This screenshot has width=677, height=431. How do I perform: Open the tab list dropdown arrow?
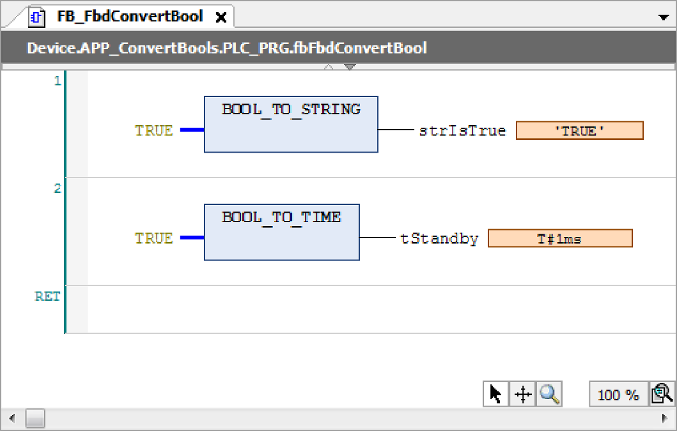click(664, 18)
